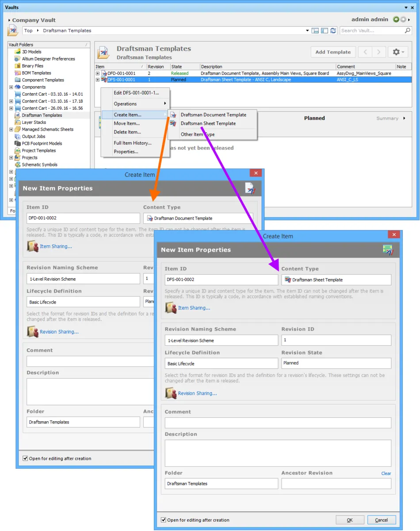Toggle Open for editing in the Document Template dialog

(x=25, y=458)
